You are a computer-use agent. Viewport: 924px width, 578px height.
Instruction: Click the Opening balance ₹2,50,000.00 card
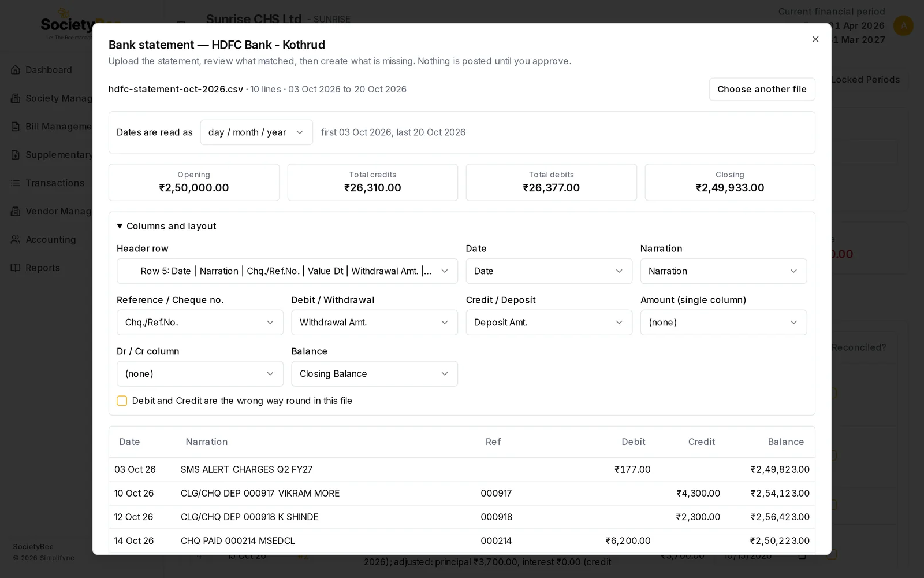[x=194, y=183]
